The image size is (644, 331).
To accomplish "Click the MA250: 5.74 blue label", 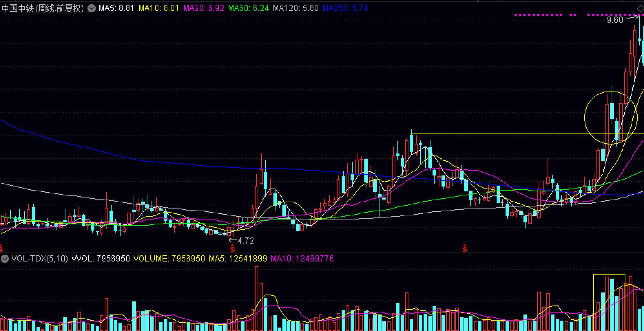I will (x=345, y=8).
